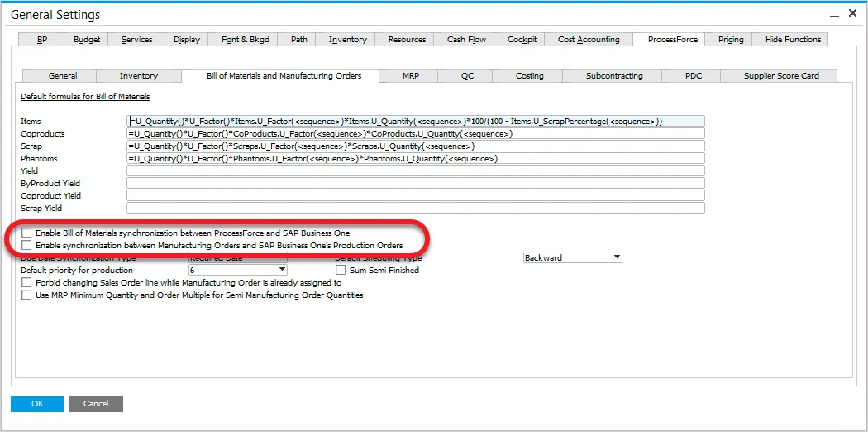The image size is (868, 432).
Task: Open the Hide Functions tab
Action: coord(793,40)
